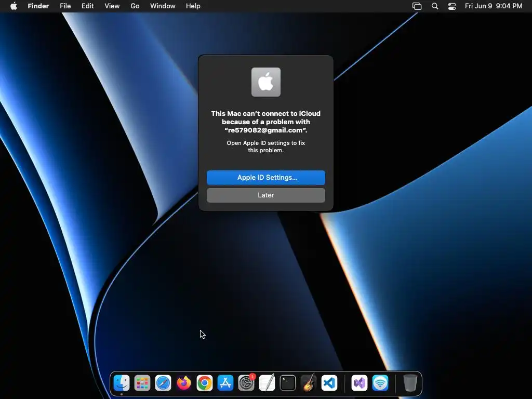Launch Firefox from the Dock
This screenshot has height=399, width=532.
coord(184,383)
